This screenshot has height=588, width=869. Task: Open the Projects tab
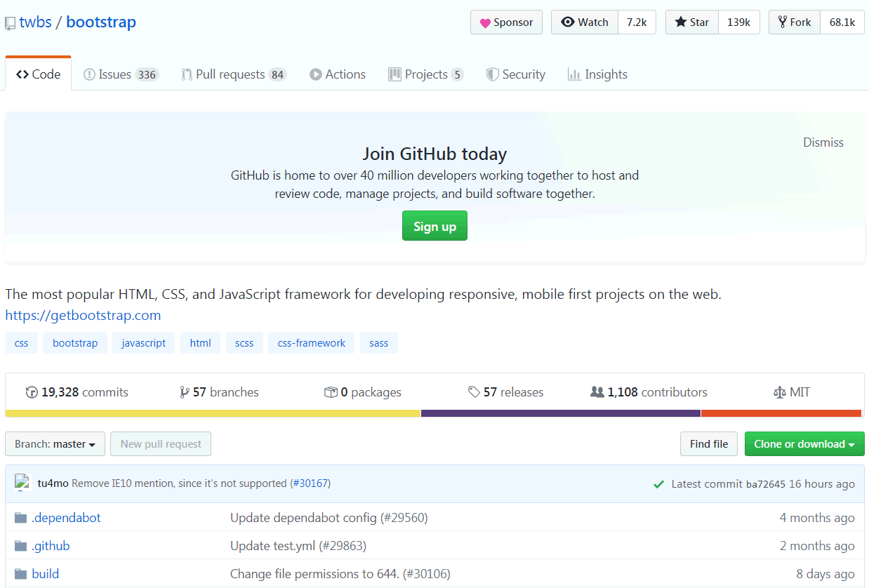tap(425, 74)
